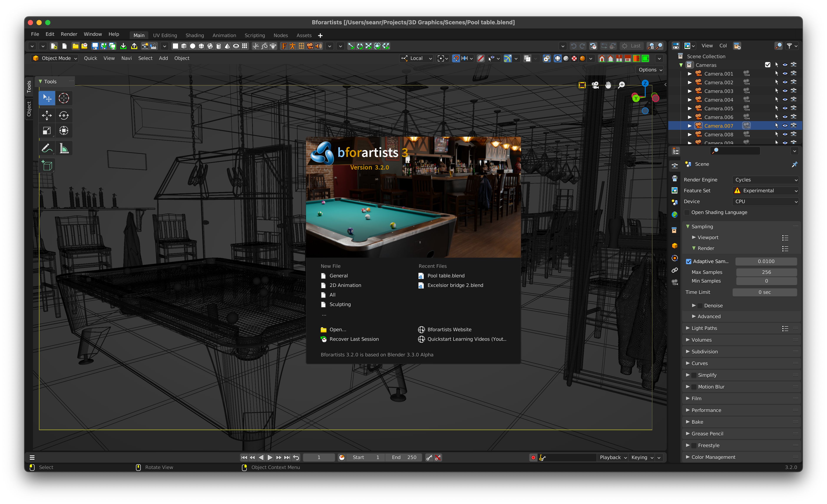Click the pan hand icon in viewport
827x504 pixels.
pos(608,85)
